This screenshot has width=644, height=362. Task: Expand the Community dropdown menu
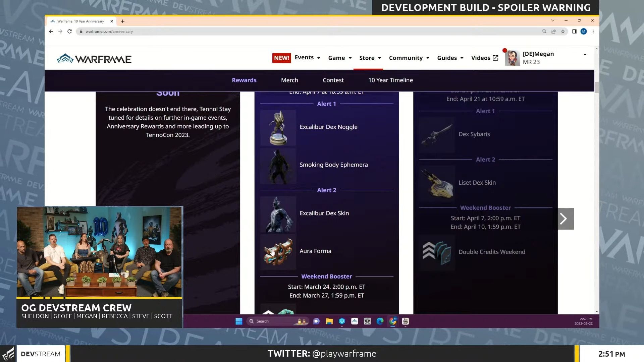pyautogui.click(x=409, y=58)
